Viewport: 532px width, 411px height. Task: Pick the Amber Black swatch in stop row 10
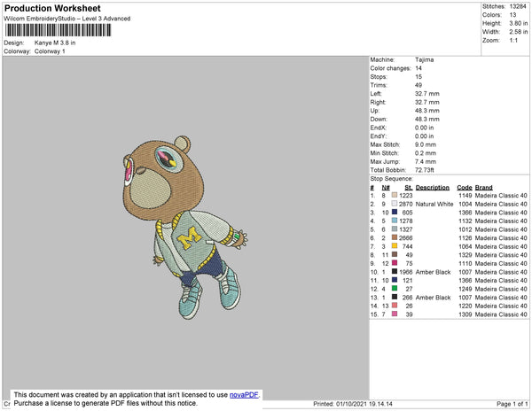pos(395,271)
